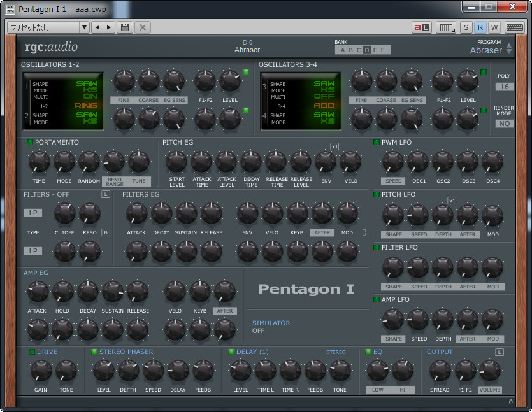The image size is (532, 412).
Task: Toggle the DELAY effect LED
Action: pyautogui.click(x=231, y=352)
